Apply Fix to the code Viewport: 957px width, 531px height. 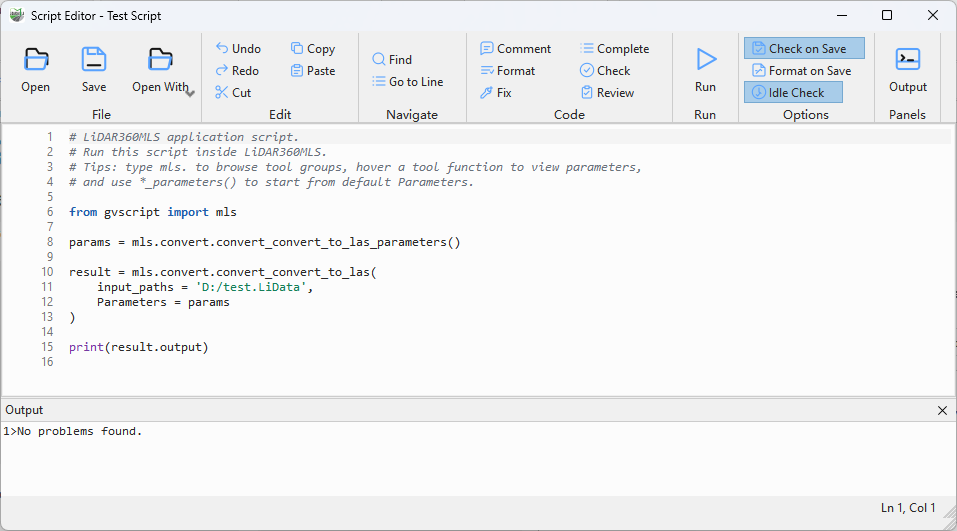496,93
